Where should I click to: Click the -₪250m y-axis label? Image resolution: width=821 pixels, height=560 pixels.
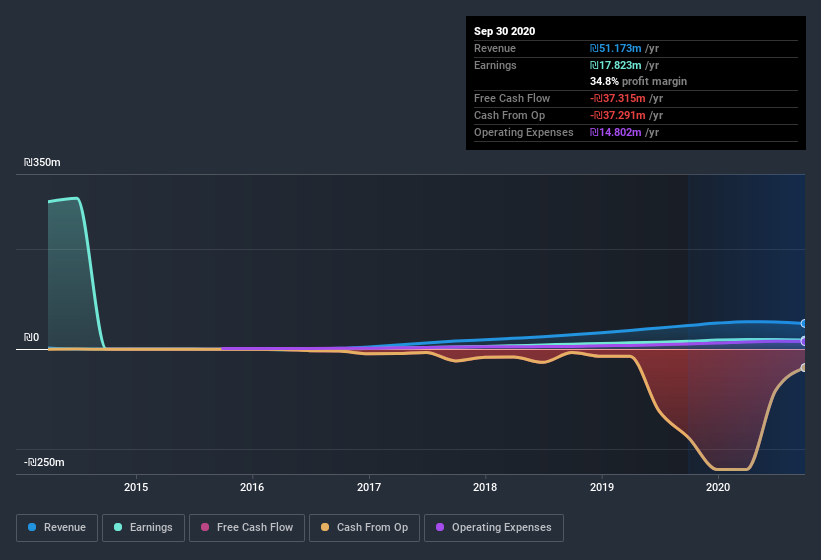click(45, 462)
